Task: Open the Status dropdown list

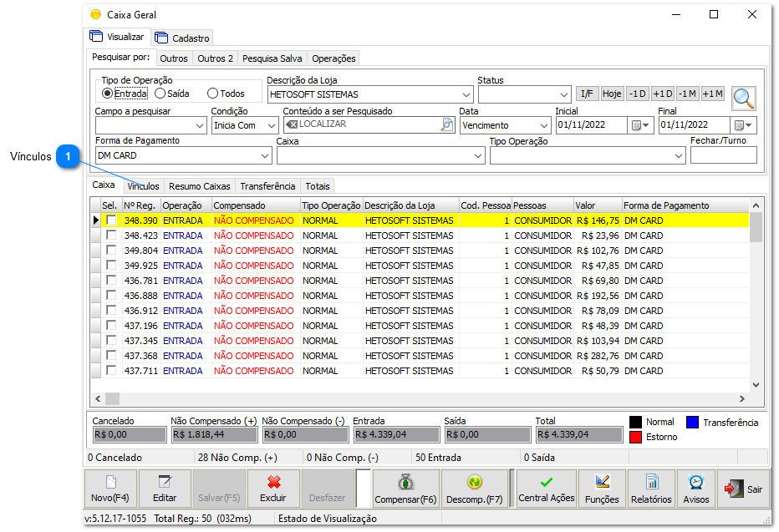Action: point(563,94)
